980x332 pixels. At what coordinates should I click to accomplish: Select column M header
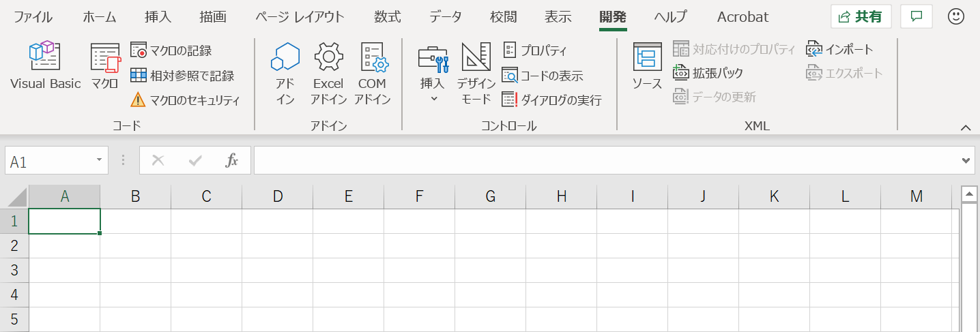click(x=917, y=196)
